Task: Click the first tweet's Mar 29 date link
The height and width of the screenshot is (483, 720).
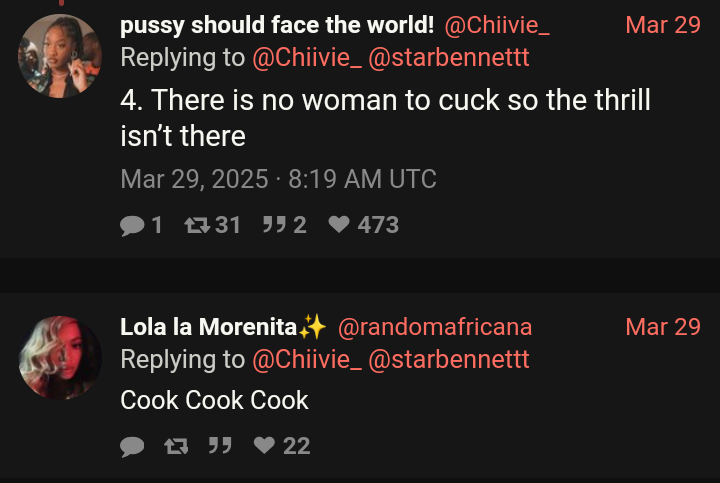Action: click(662, 25)
